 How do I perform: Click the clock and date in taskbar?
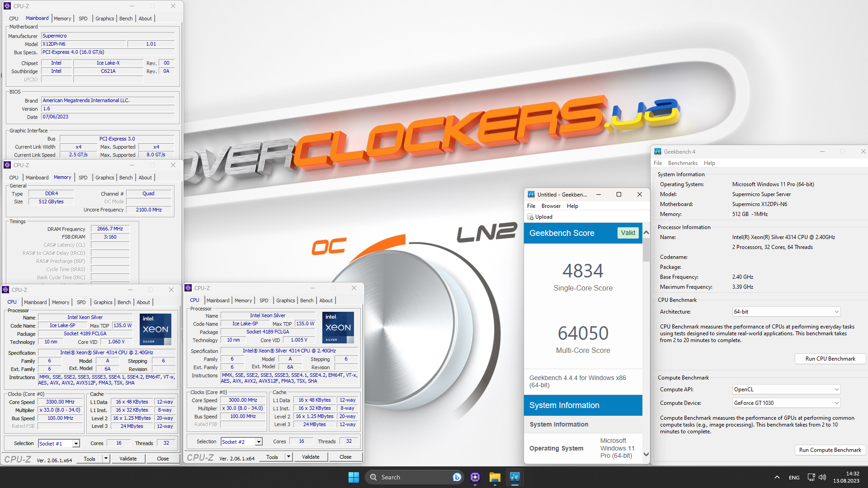click(x=846, y=477)
